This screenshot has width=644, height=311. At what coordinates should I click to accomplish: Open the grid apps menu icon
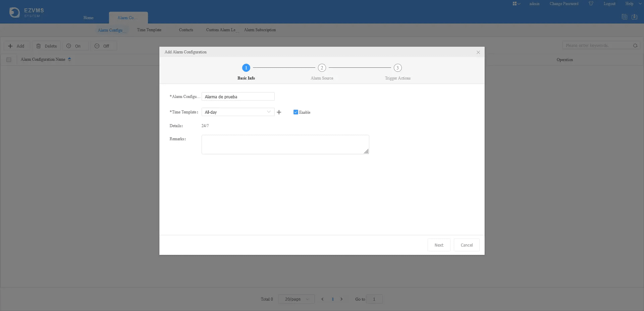coord(516,4)
